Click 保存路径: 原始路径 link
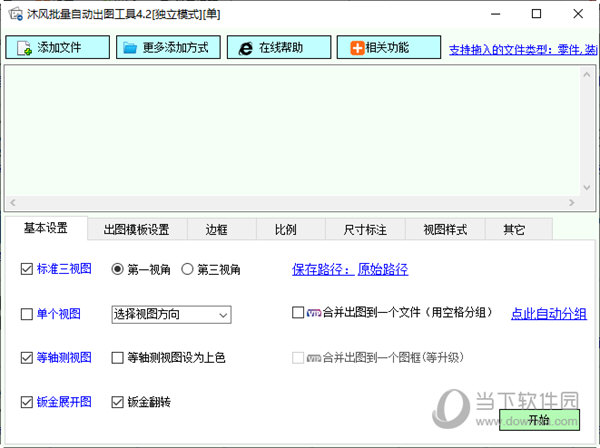This screenshot has height=448, width=600. point(350,269)
